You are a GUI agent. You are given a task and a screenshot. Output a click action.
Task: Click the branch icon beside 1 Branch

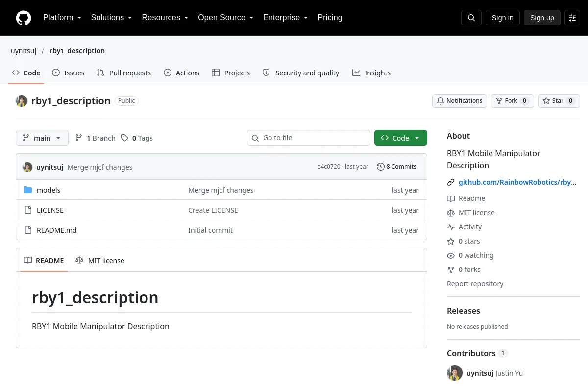79,138
